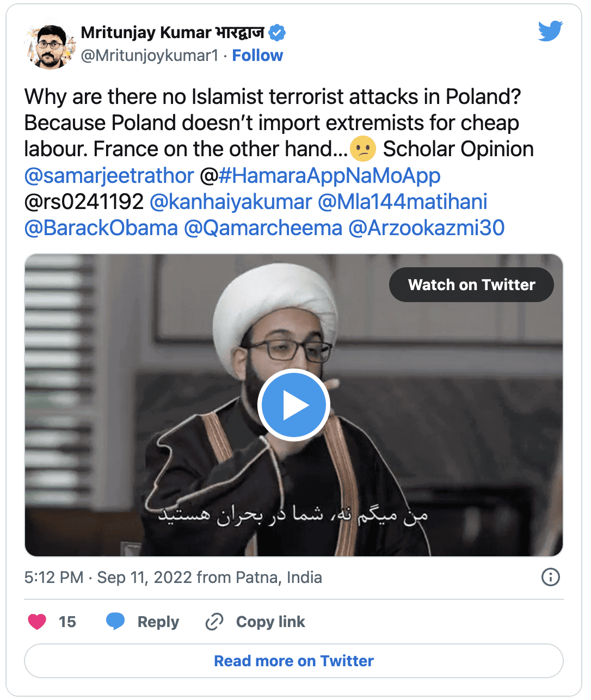Viewport: 591px width, 700px height.
Task: Like the tweet with heart icon
Action: tap(37, 621)
